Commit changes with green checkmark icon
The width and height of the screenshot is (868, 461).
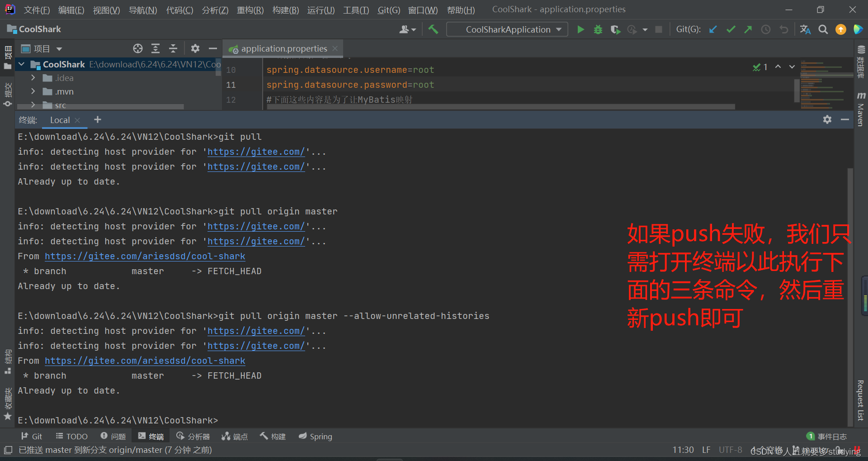pos(731,29)
